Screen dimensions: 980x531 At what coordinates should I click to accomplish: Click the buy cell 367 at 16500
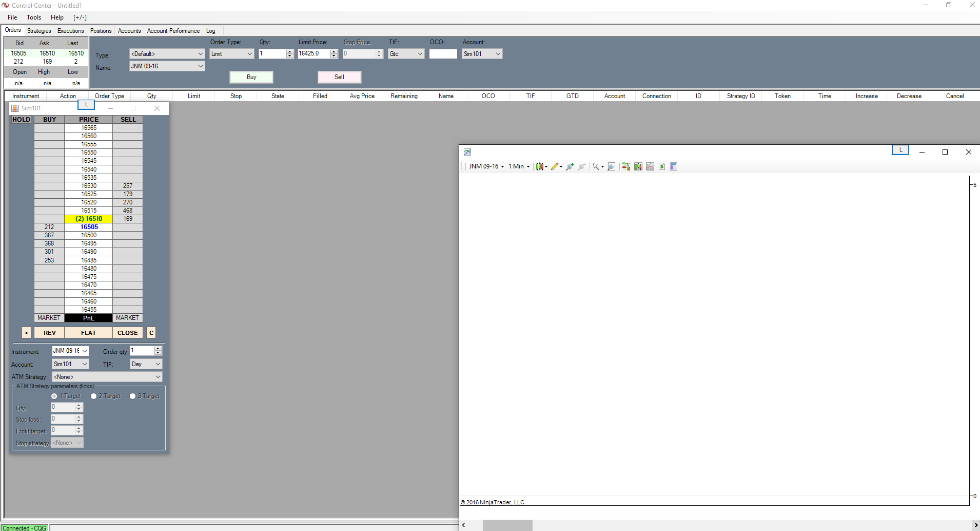[x=49, y=235]
